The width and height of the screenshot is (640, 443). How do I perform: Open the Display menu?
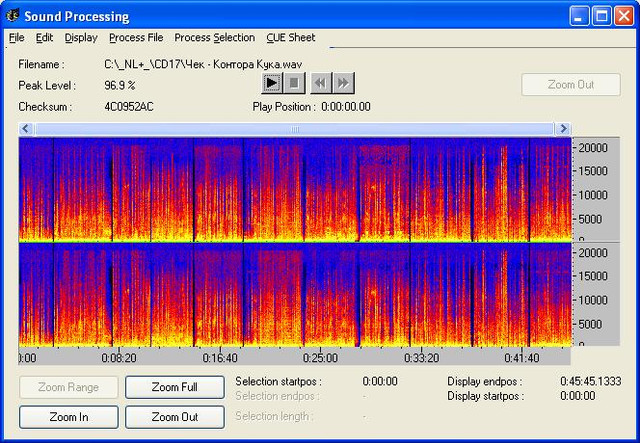81,38
